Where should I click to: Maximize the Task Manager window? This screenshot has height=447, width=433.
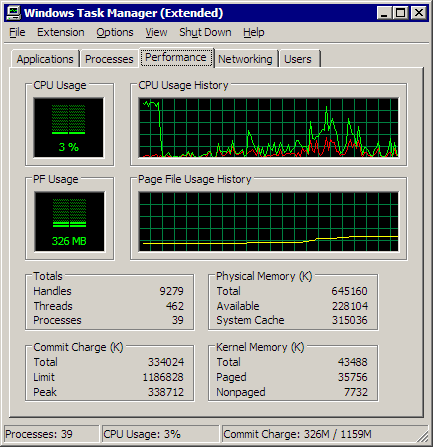tap(400, 13)
